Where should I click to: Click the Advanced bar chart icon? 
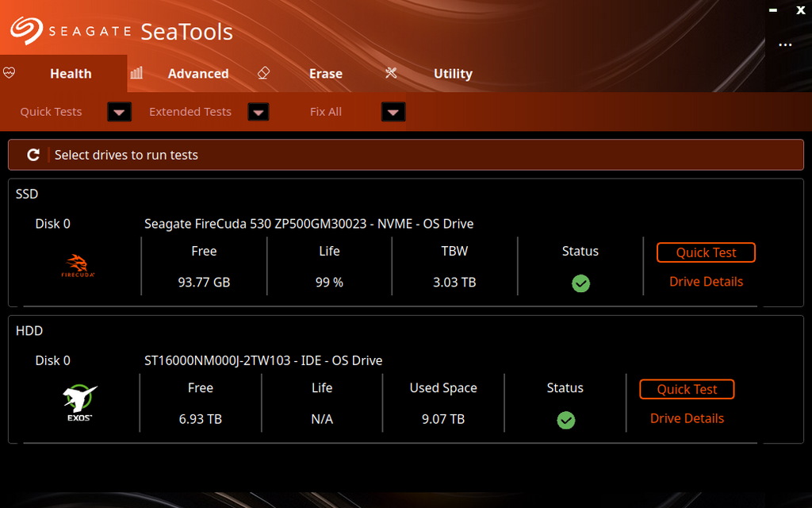(x=136, y=73)
